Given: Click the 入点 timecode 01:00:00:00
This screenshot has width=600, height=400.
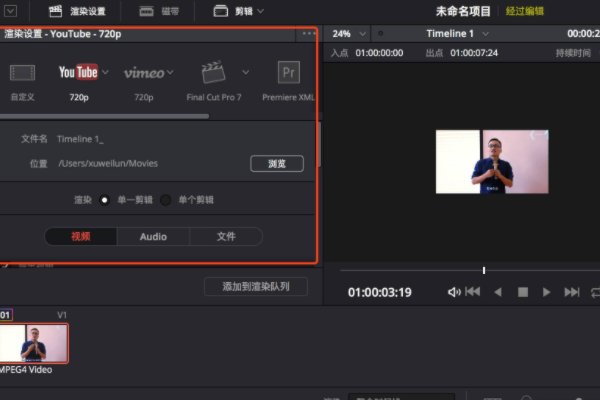Looking at the screenshot, I should (x=379, y=53).
